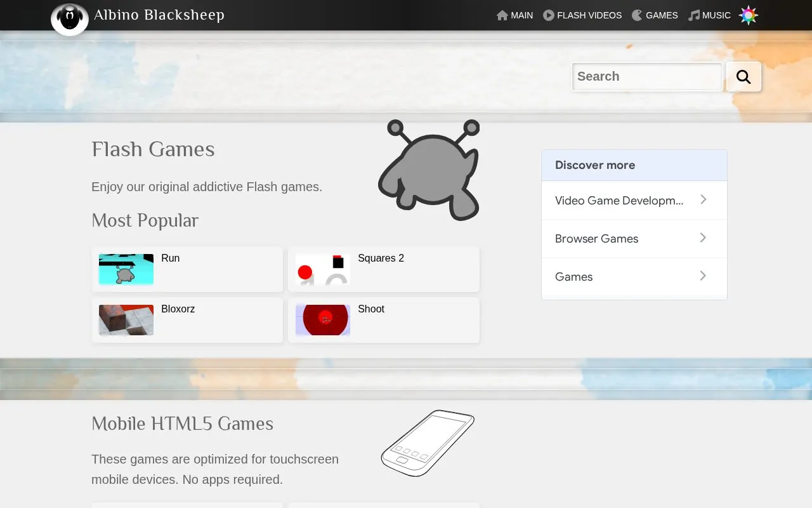Open the Bloxorz game link
Viewport: 812px width, 508px height.
point(178,309)
